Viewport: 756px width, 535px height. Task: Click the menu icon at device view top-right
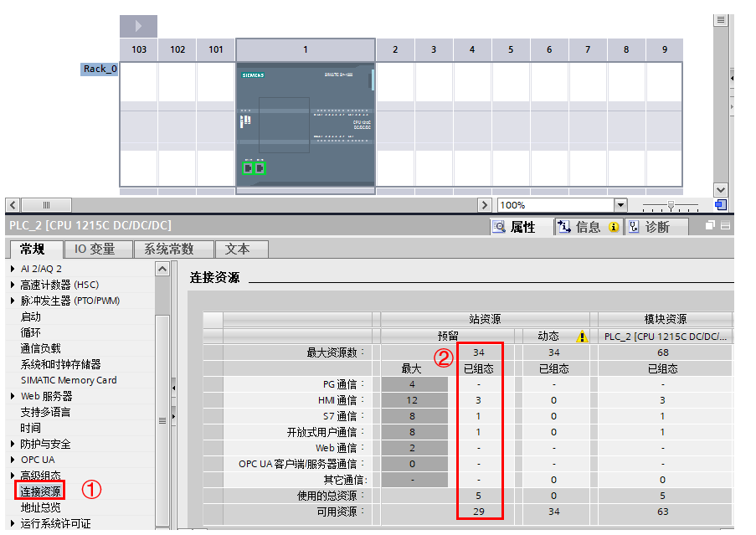click(721, 20)
